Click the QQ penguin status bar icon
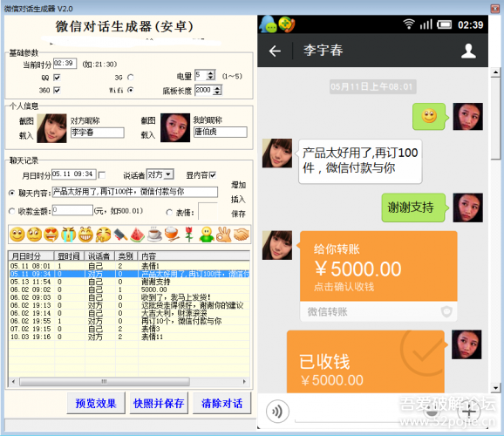The image size is (504, 436). point(268,24)
